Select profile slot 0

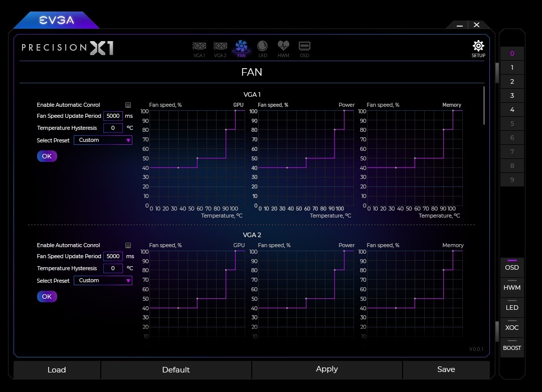click(512, 54)
